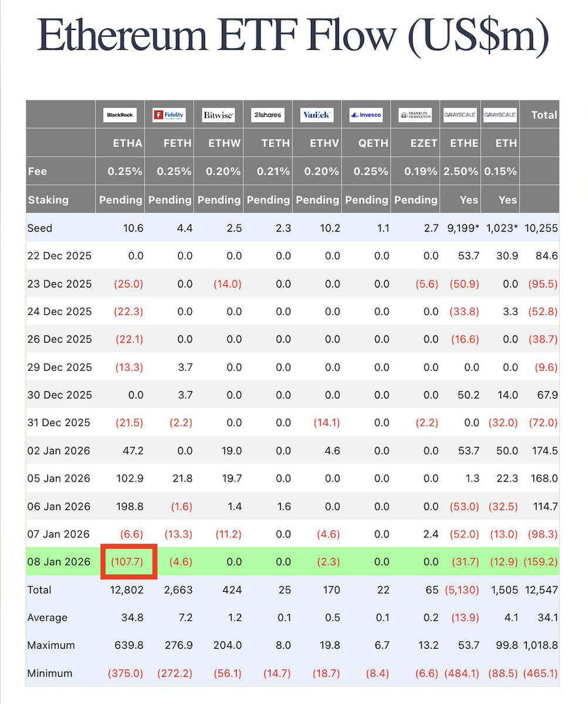This screenshot has height=704, width=588.
Task: Click the 'Maximum' row label
Action: click(50, 646)
